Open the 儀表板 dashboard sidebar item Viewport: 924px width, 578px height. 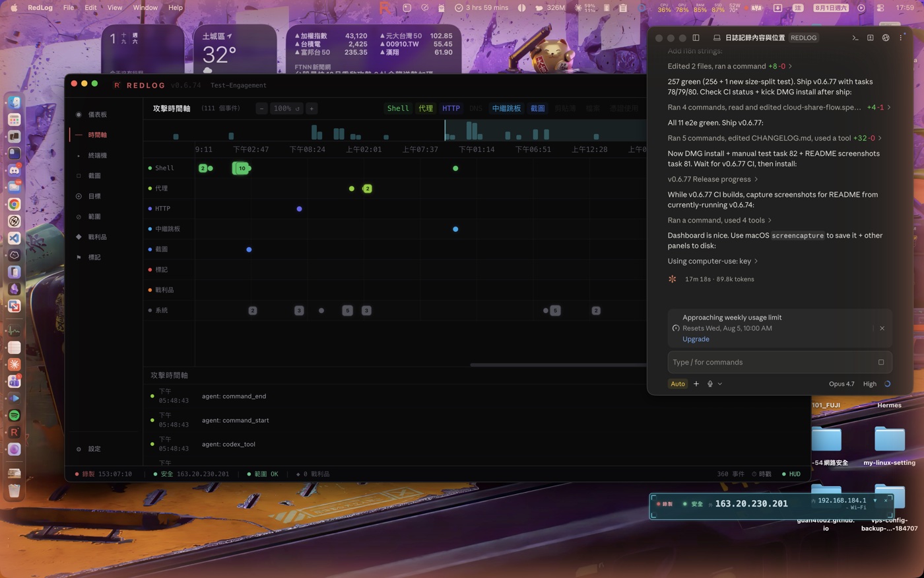98,115
